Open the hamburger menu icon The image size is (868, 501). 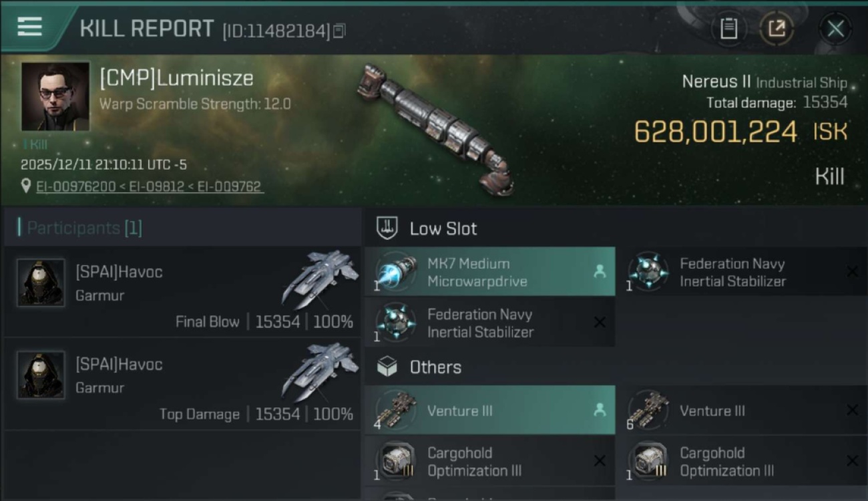pyautogui.click(x=29, y=27)
